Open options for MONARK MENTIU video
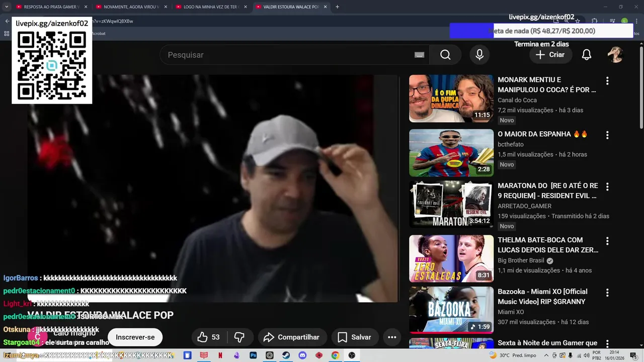This screenshot has width=644, height=362. 607,81
